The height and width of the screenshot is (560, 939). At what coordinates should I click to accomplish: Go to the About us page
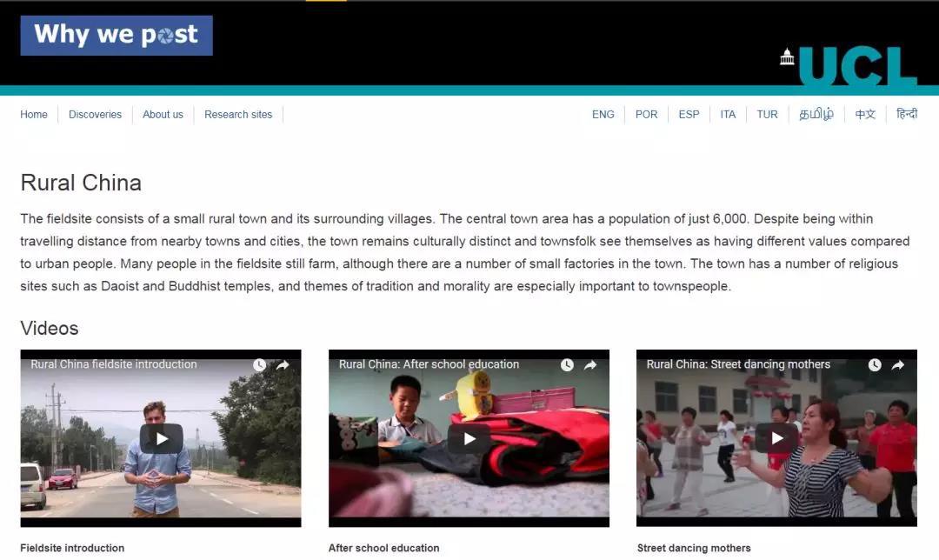(x=163, y=115)
